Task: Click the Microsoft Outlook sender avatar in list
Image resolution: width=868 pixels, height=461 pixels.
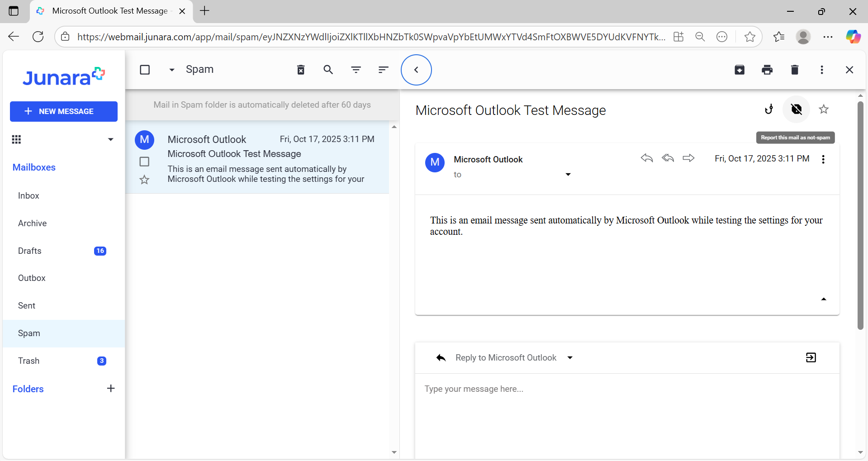Action: tap(144, 139)
